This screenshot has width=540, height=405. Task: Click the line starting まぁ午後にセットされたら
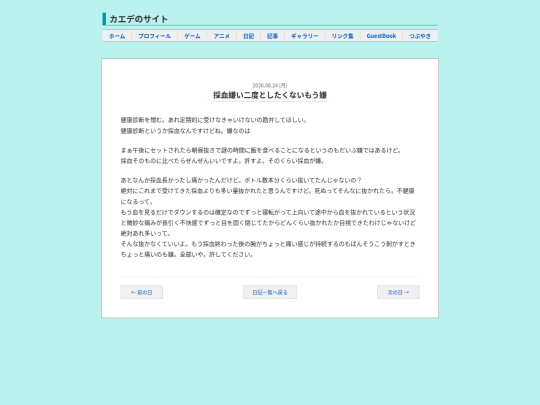(262, 150)
